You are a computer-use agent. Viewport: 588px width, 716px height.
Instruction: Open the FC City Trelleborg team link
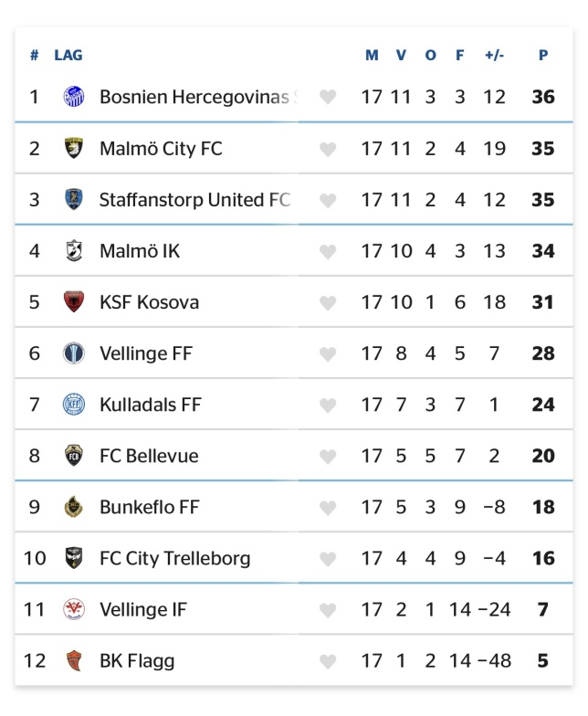pyautogui.click(x=174, y=558)
